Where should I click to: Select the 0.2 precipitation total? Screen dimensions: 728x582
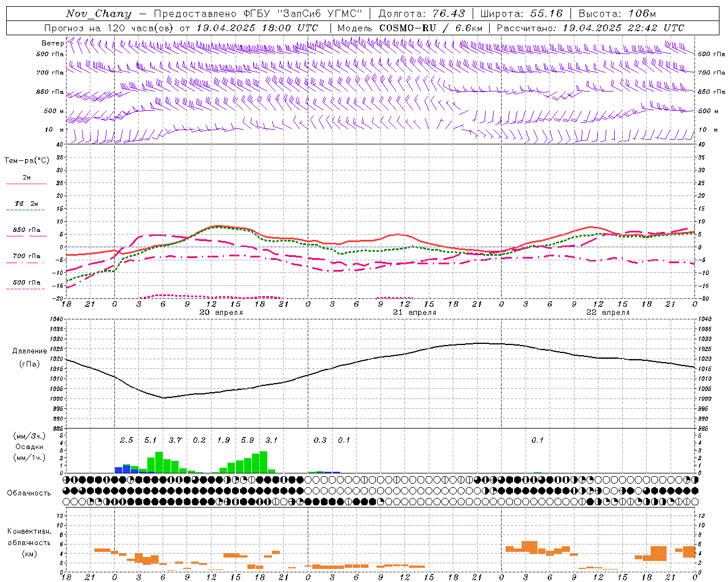click(x=199, y=440)
